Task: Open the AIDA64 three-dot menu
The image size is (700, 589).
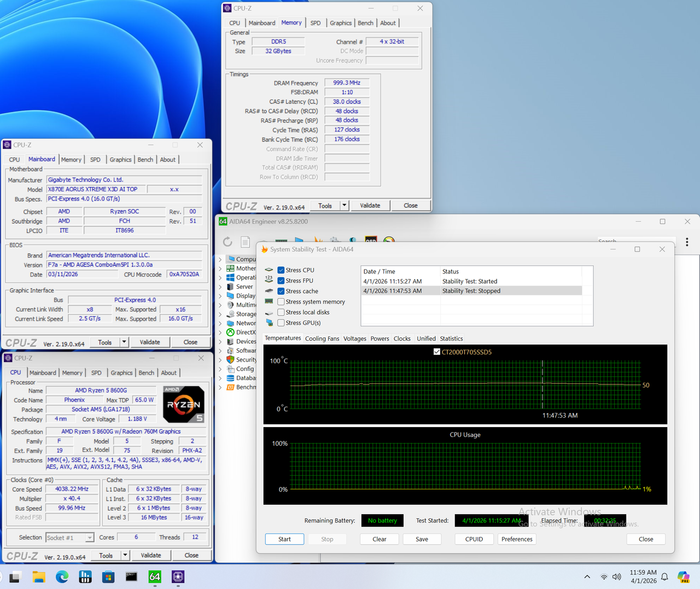Action: tap(687, 242)
